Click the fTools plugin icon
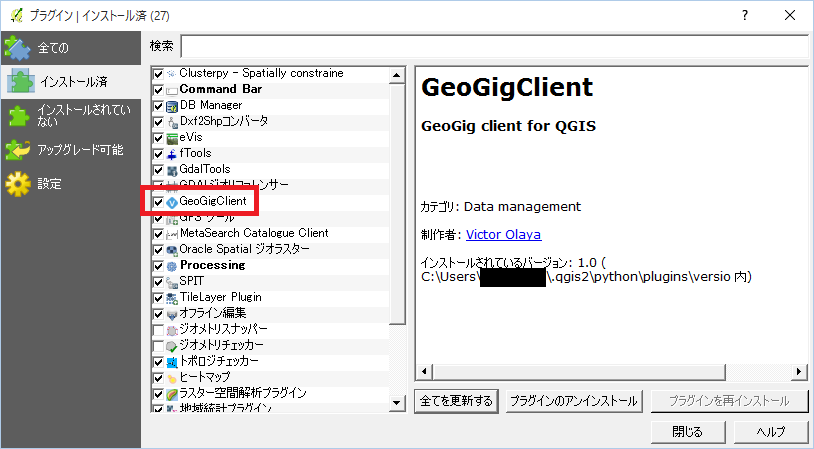This screenshot has height=449, width=814. click(x=172, y=154)
